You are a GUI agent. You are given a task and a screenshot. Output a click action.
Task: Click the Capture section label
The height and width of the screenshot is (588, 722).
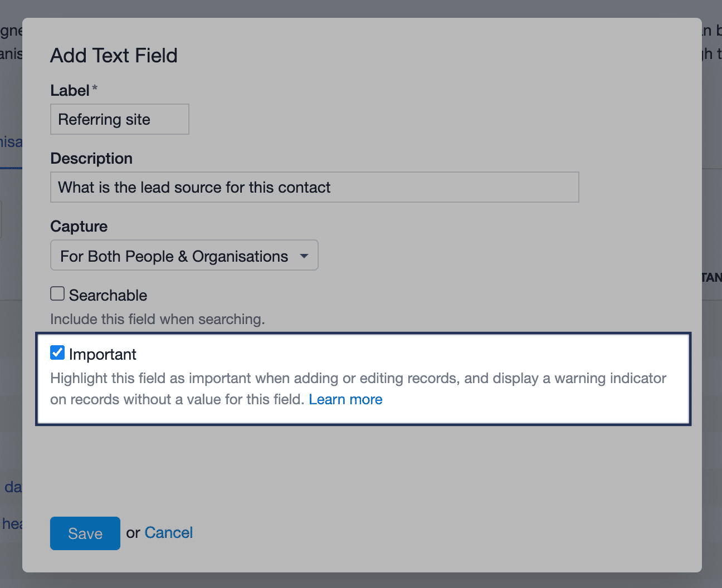79,227
